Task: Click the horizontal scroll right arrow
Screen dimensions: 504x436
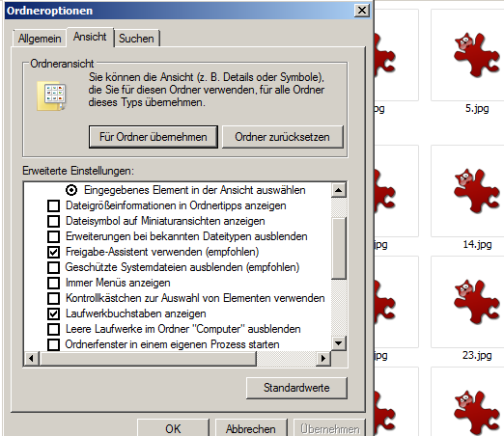Action: coord(323,359)
